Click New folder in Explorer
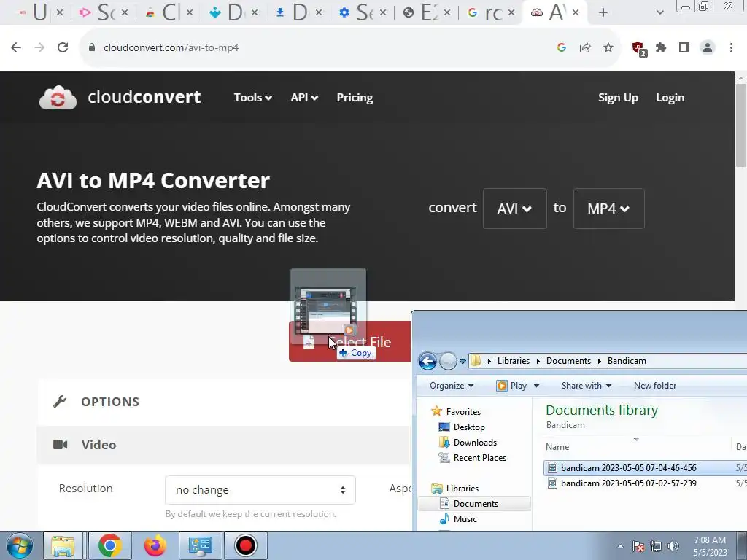This screenshot has width=747, height=560. tap(654, 386)
